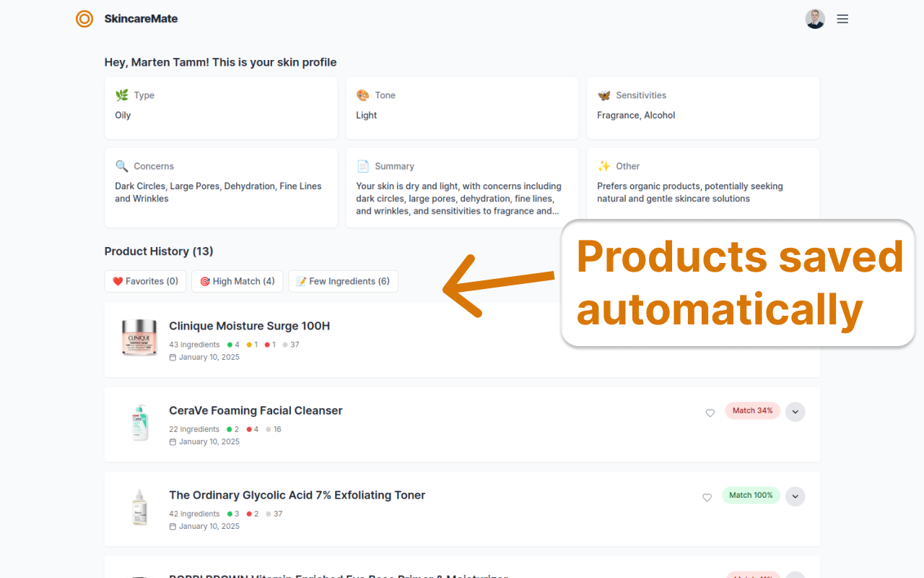The image size is (924, 578).
Task: Open Clinique Moisture Surge 100H product image
Action: 139,337
